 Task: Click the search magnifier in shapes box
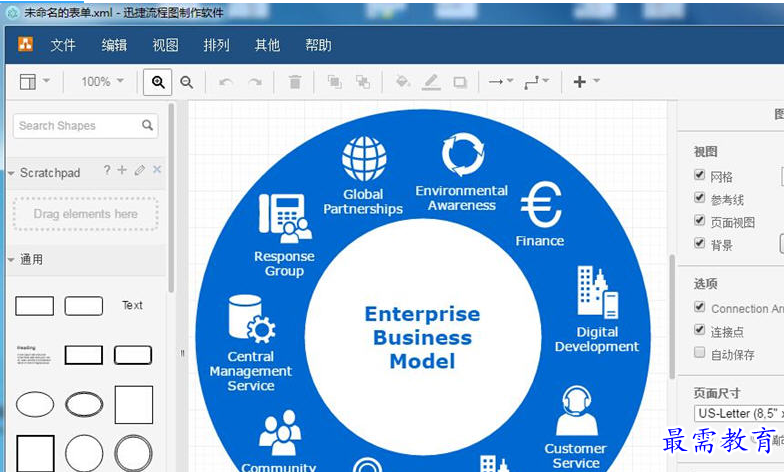point(147,125)
